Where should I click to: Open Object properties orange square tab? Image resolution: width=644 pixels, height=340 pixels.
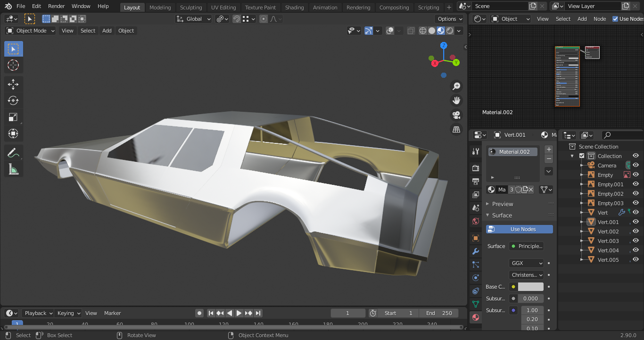pyautogui.click(x=475, y=238)
